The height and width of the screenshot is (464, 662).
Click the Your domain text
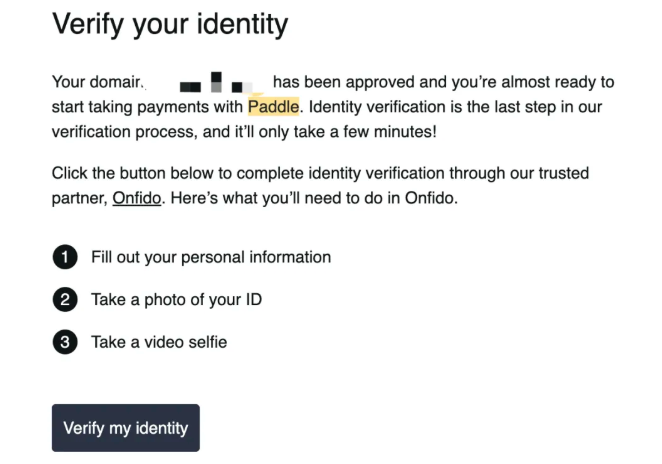[x=97, y=82]
